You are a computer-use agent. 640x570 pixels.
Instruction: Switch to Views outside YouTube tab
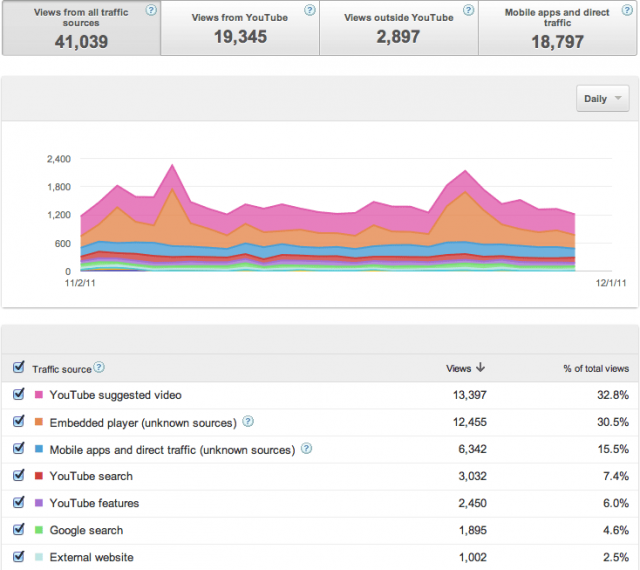coord(399,28)
